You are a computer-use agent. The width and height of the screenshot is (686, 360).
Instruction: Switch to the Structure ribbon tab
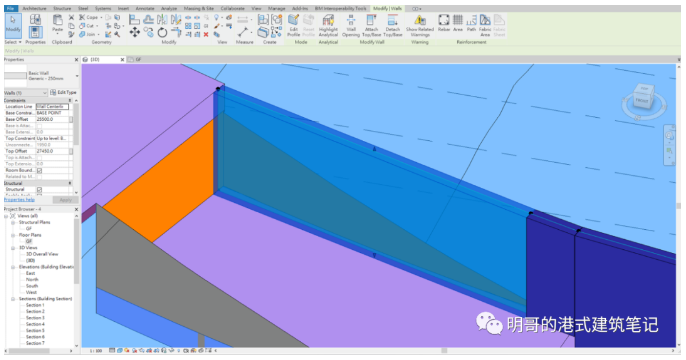pyautogui.click(x=62, y=8)
